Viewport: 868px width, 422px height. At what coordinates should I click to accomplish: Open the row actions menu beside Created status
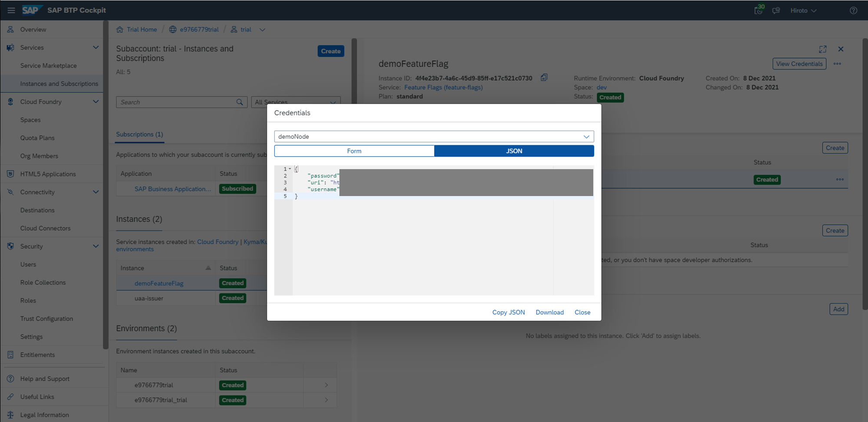point(840,180)
